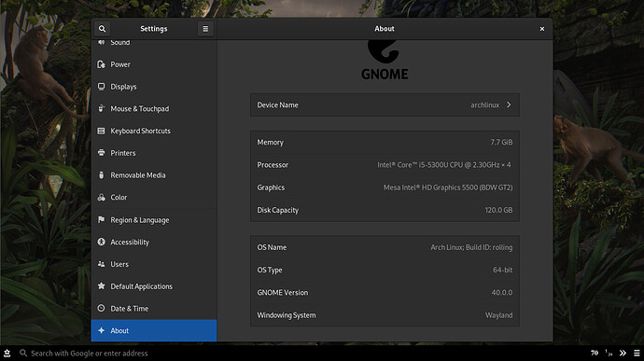
Task: Click the browser search magnifier in bottom bar
Action: pos(23,353)
